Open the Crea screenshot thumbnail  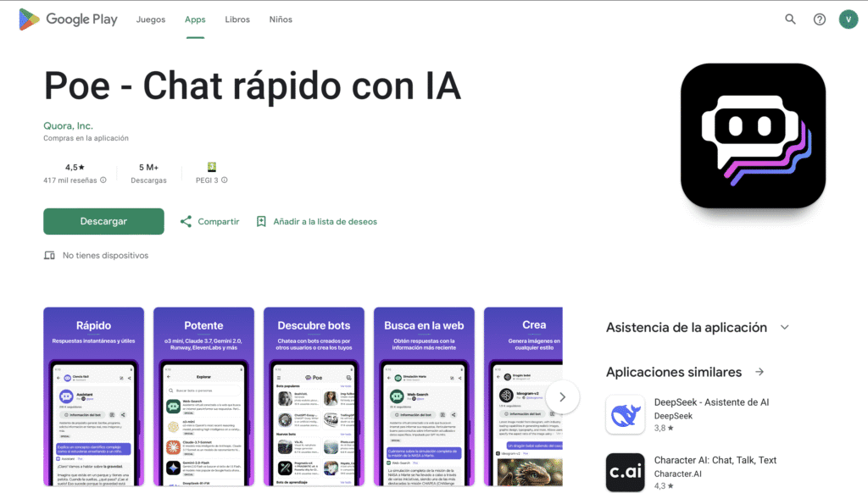[x=523, y=396]
